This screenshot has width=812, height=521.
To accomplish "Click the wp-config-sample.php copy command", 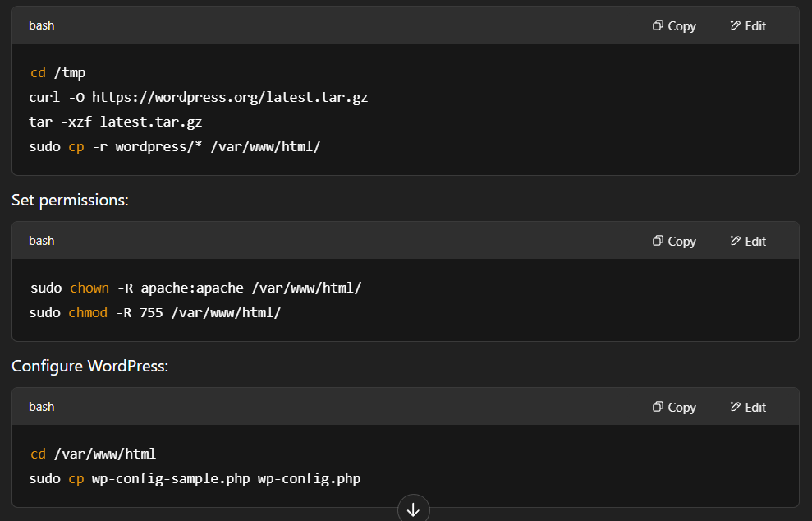I will click(x=195, y=478).
